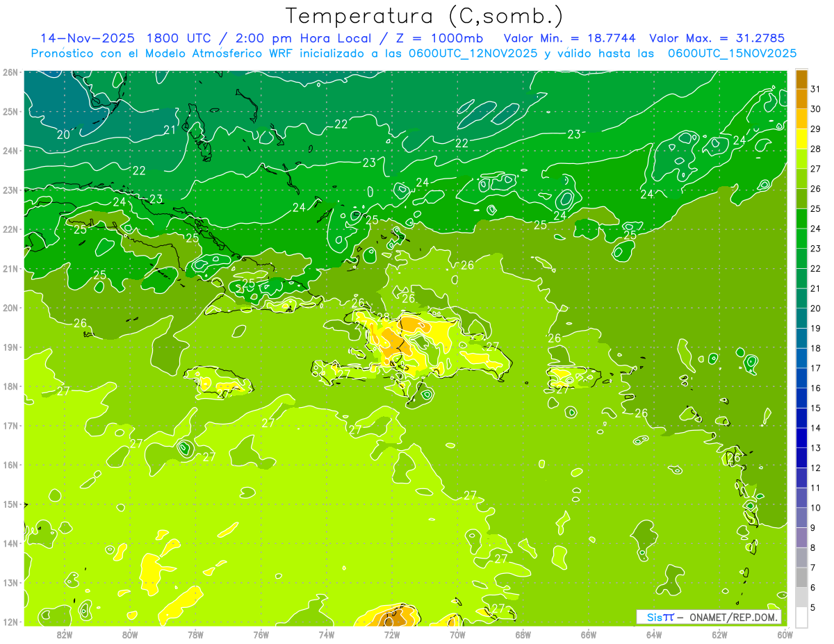834x644 pixels.
Task: Click the colorbar label "11"
Action: pyautogui.click(x=815, y=488)
